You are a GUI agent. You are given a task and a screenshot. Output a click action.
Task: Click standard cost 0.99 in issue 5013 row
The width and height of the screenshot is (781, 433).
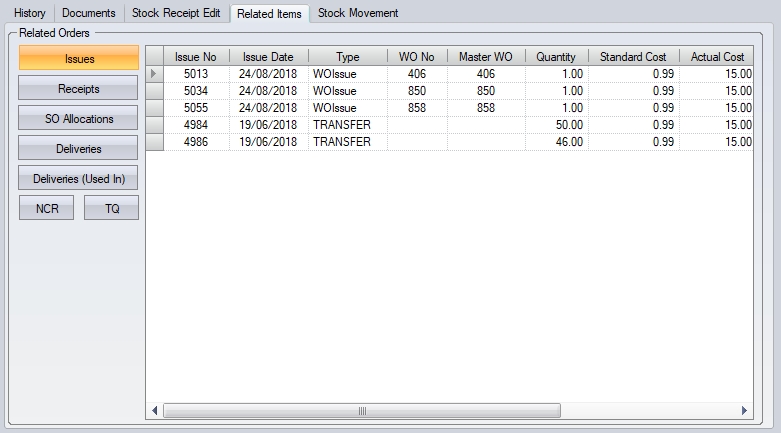point(634,74)
